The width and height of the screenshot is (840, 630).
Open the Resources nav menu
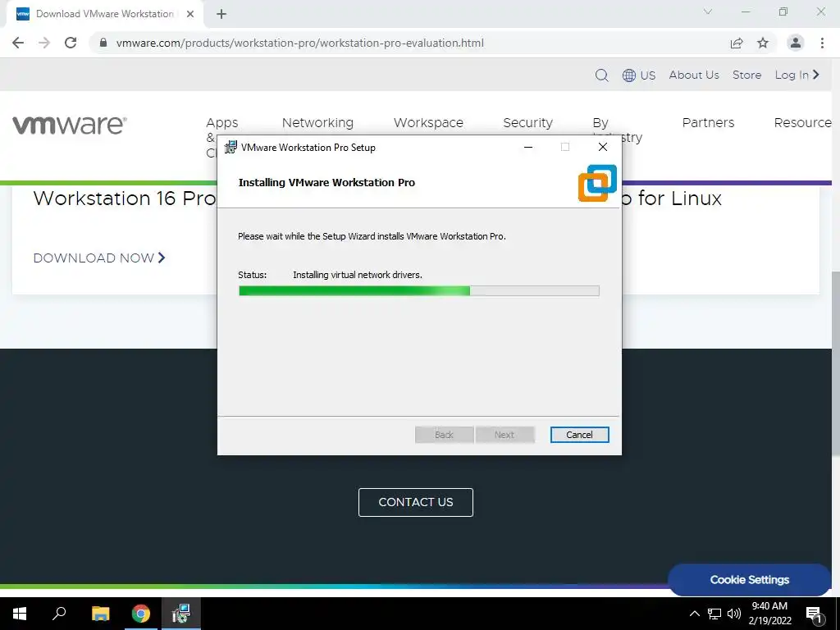pos(803,123)
